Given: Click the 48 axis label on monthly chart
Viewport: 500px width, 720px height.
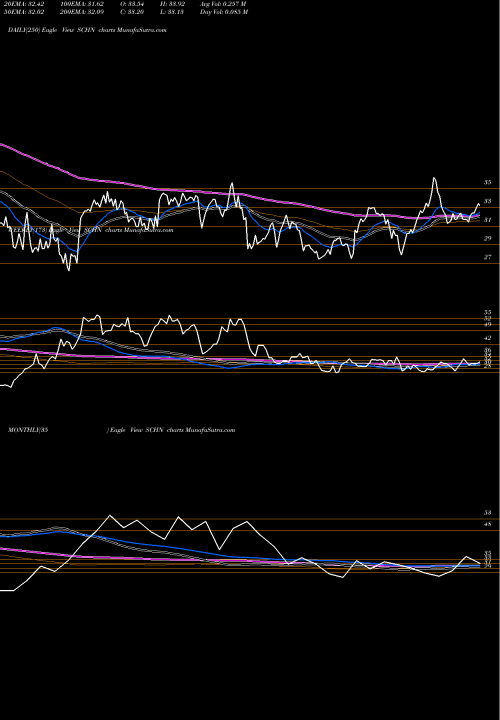Looking at the screenshot, I should click(x=487, y=524).
